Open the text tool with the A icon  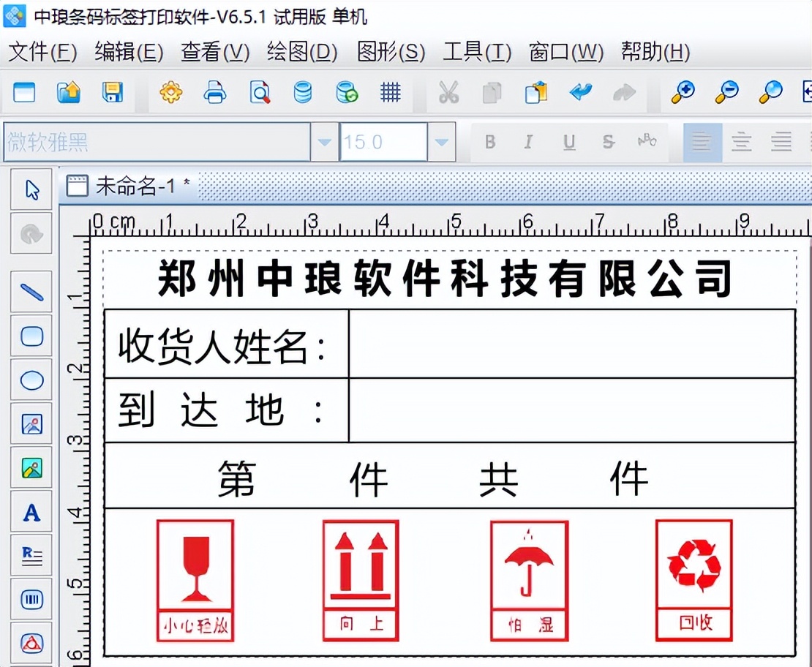pyautogui.click(x=31, y=512)
